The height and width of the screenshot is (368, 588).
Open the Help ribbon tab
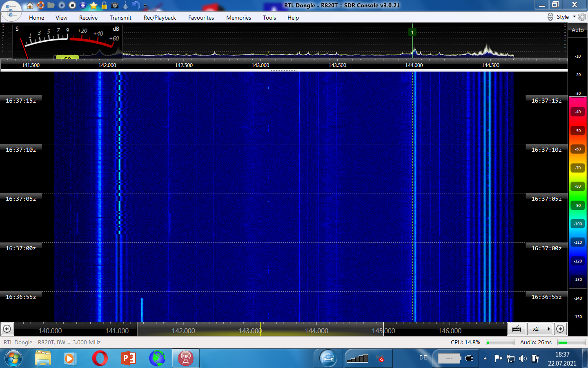(x=293, y=18)
